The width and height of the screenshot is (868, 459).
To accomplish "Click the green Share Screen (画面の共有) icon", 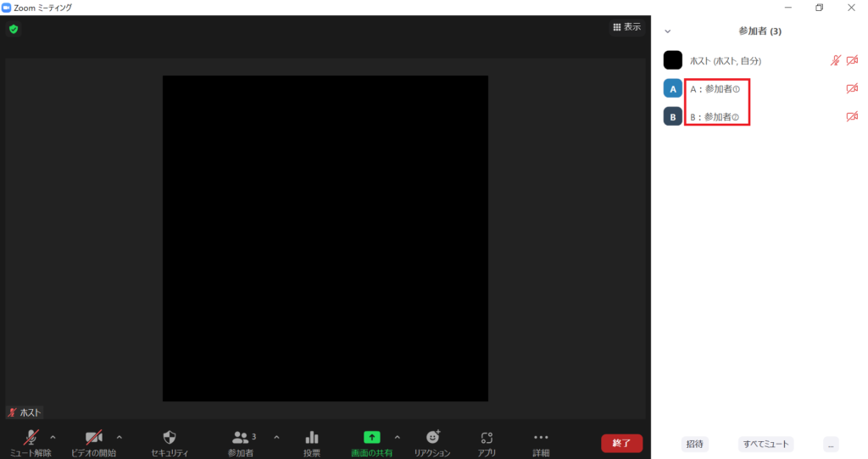I will 371,437.
